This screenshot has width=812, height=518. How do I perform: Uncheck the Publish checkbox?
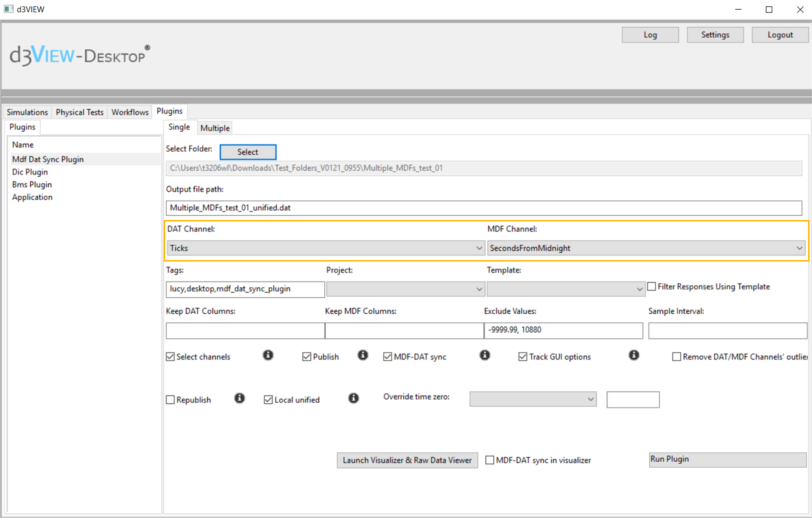click(306, 357)
